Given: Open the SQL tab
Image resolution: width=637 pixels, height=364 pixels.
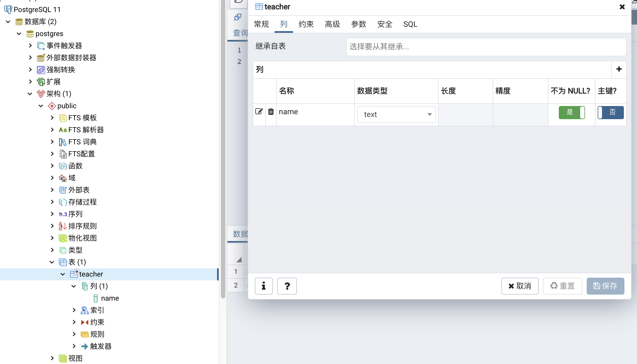Looking at the screenshot, I should [410, 24].
